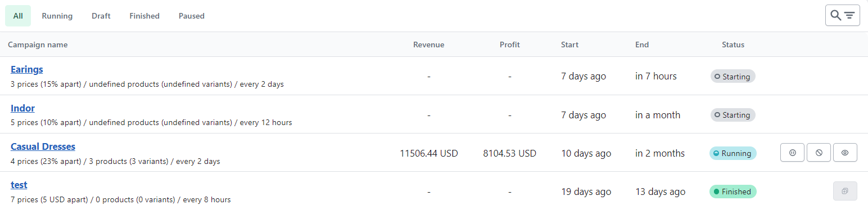This screenshot has width=868, height=209.
Task: Open the search and filter button
Action: pos(842,15)
